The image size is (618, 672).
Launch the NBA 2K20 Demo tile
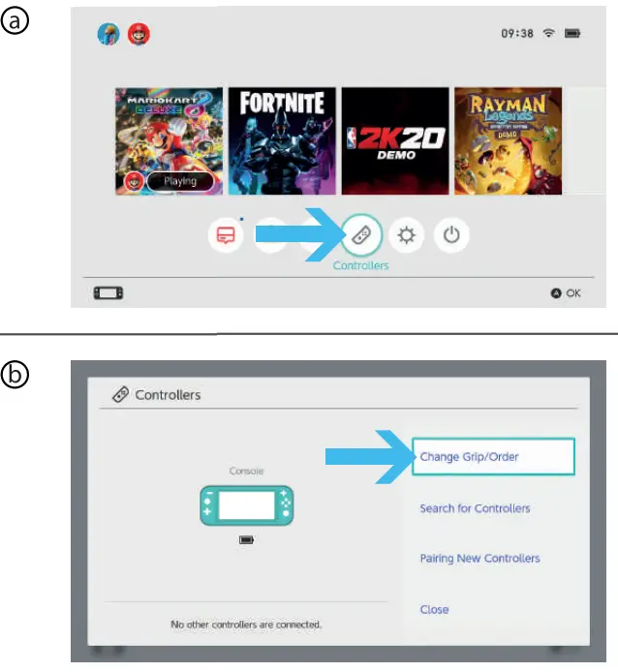pos(395,141)
